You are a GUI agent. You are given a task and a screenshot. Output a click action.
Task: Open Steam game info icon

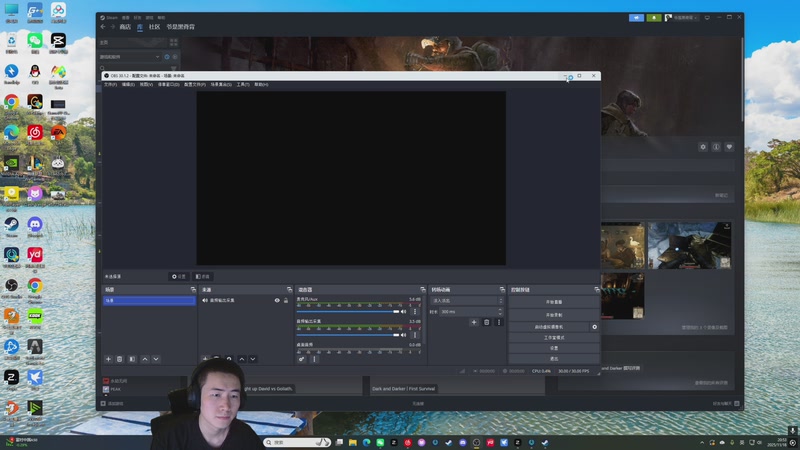716,147
